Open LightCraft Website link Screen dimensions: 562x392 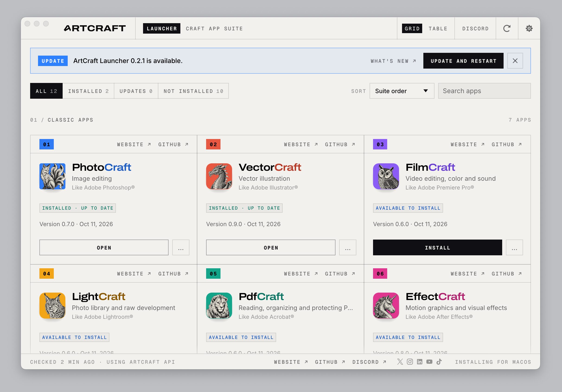134,274
